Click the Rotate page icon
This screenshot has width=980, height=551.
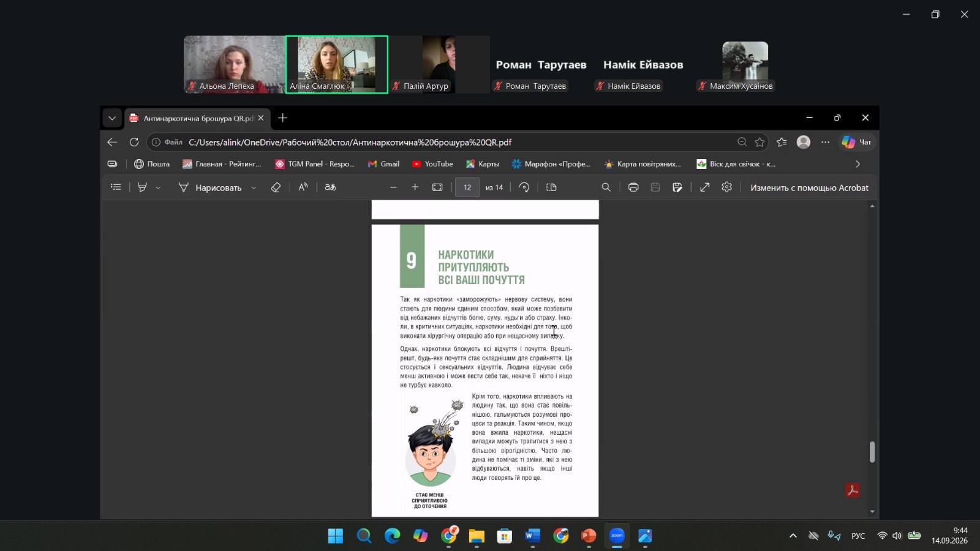coord(524,187)
